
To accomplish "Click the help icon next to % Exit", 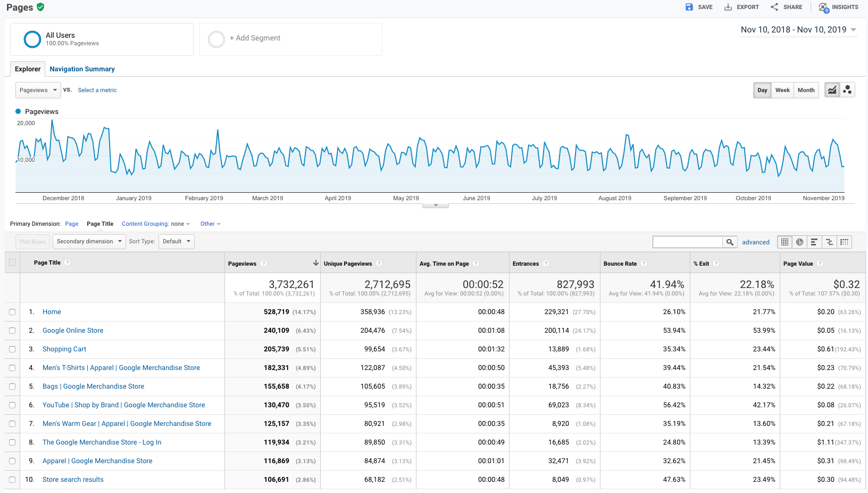I will tap(716, 264).
